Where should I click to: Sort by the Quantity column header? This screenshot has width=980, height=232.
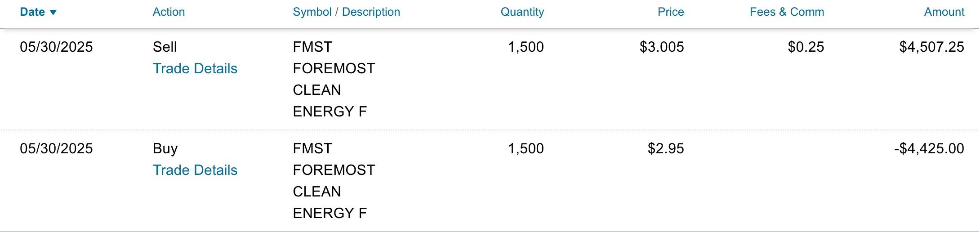[x=522, y=12]
